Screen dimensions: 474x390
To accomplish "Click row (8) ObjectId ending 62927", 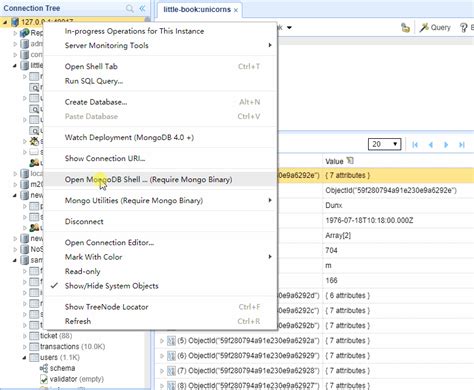I will click(x=248, y=386).
